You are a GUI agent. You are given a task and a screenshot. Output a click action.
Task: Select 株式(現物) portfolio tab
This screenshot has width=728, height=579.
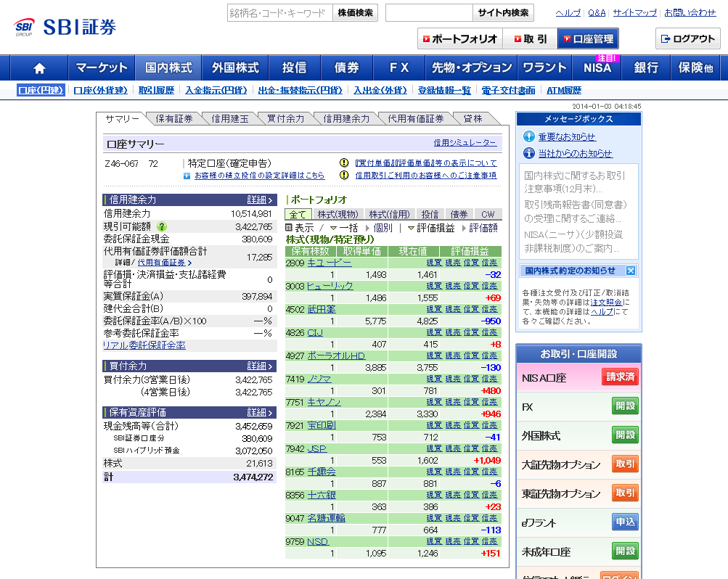coord(338,214)
